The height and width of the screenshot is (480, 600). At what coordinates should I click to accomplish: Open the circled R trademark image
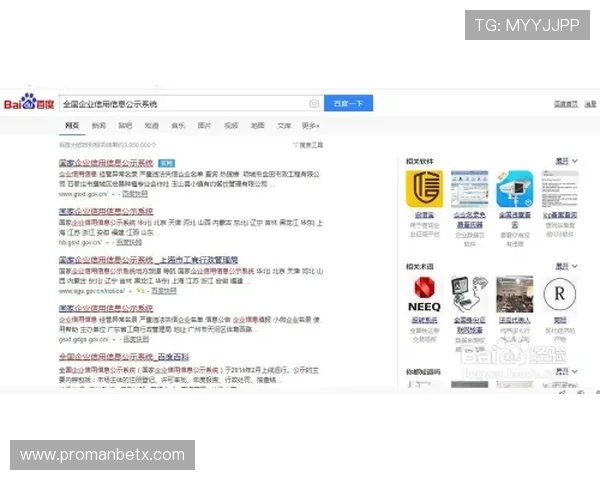coord(559,294)
